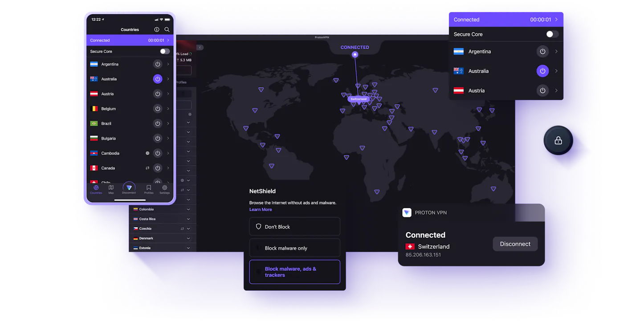This screenshot has height=322, width=644.
Task: Open the Map tab on the phone
Action: [x=111, y=190]
